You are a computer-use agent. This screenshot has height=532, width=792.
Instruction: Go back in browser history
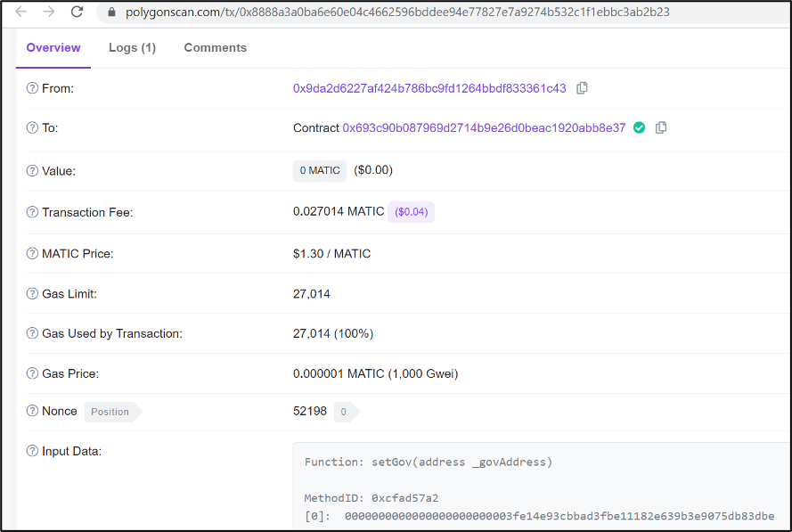pyautogui.click(x=20, y=12)
